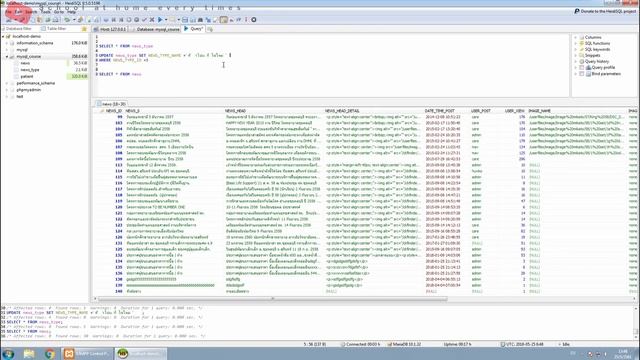Click the highlighted toggle icon in the toolbar
This screenshot has height=360, width=640.
click(x=224, y=20)
